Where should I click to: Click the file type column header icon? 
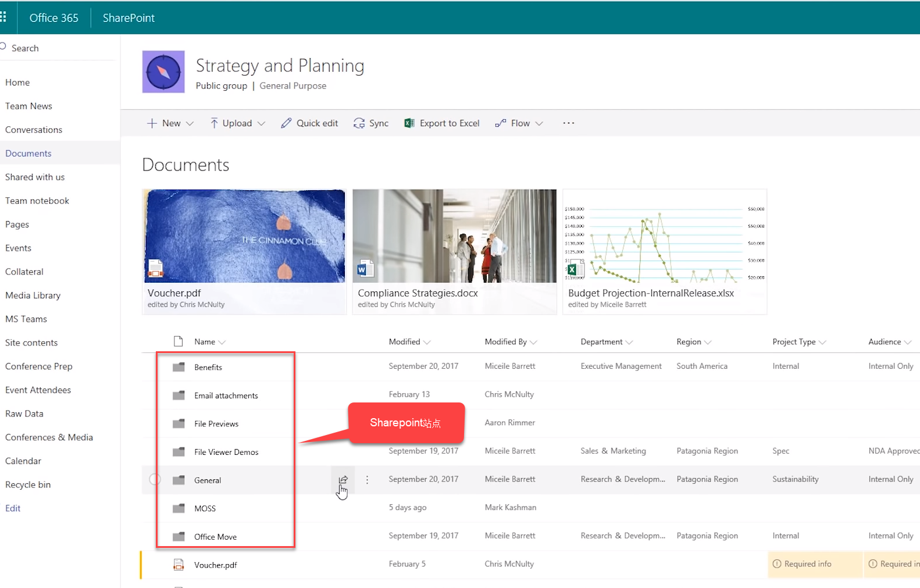(179, 341)
